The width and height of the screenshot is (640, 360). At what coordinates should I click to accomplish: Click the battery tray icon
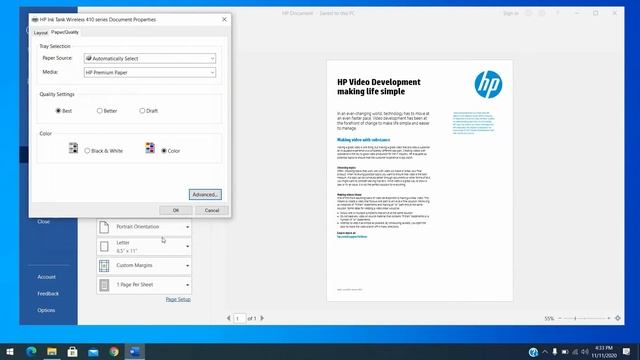(x=565, y=352)
